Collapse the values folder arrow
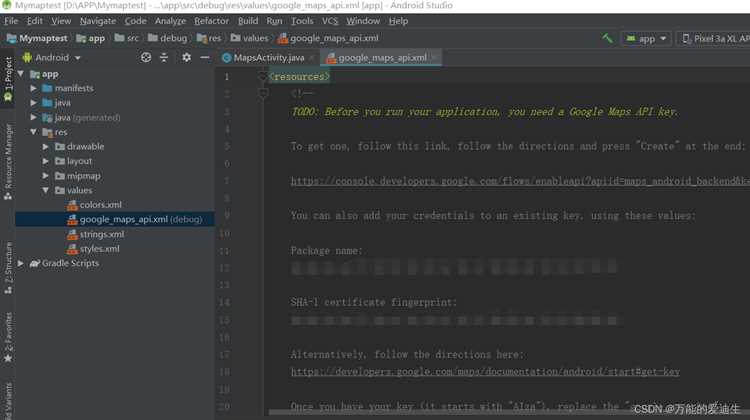This screenshot has width=750, height=420. click(x=45, y=190)
